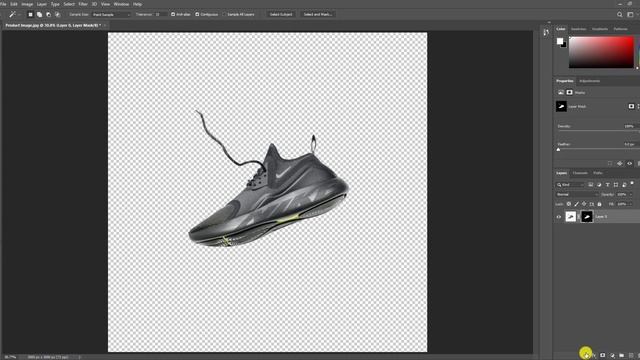The image size is (640, 360).
Task: Click the Apply Mask icon in Properties
Action: (x=620, y=163)
